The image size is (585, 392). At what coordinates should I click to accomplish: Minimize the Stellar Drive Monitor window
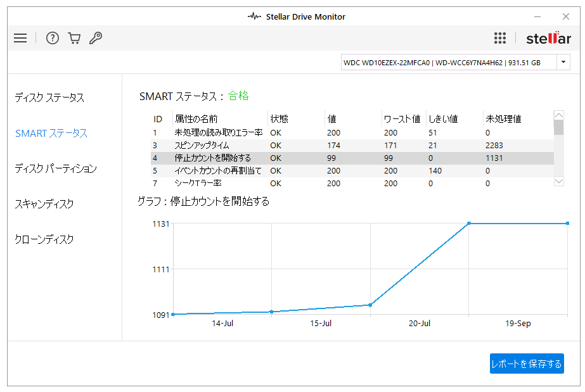pos(537,16)
